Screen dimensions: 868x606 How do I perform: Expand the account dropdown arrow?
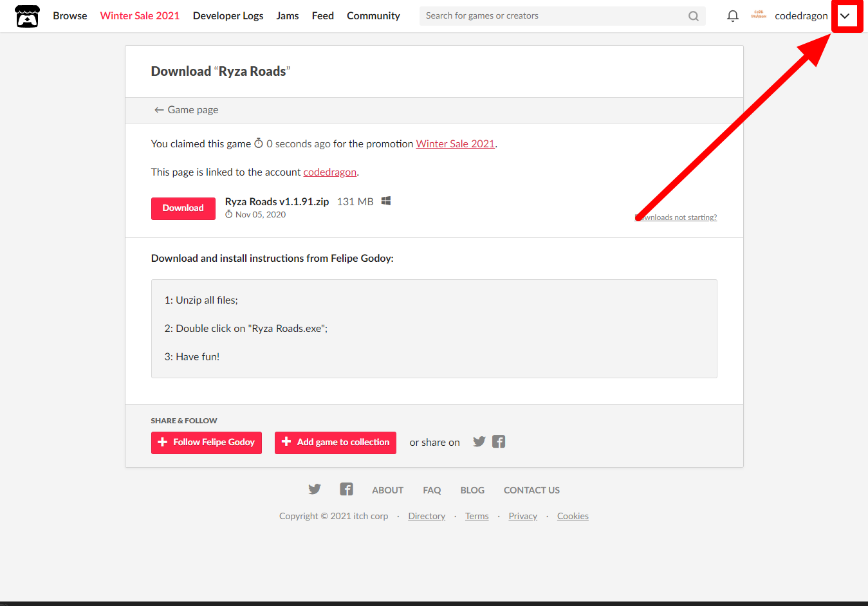[845, 16]
